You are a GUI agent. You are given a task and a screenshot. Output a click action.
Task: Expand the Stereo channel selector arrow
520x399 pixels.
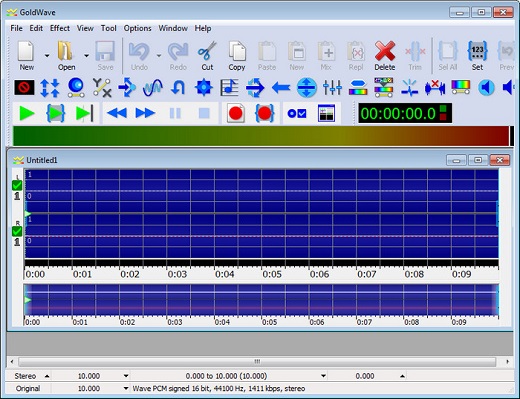[x=47, y=376]
